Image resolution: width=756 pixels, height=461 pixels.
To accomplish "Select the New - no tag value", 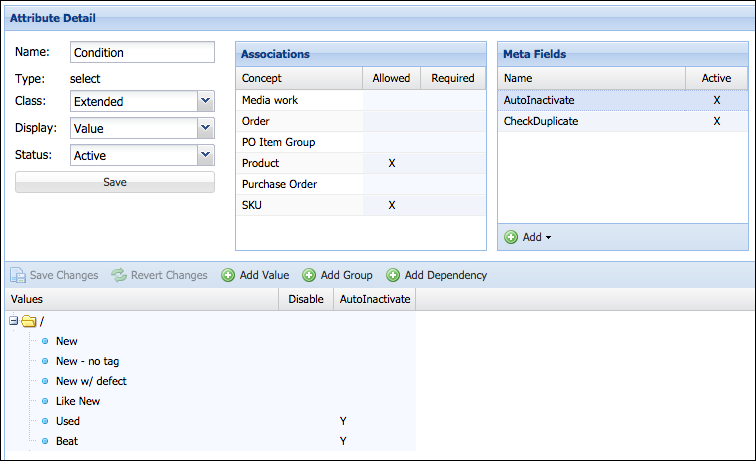I will coord(87,361).
